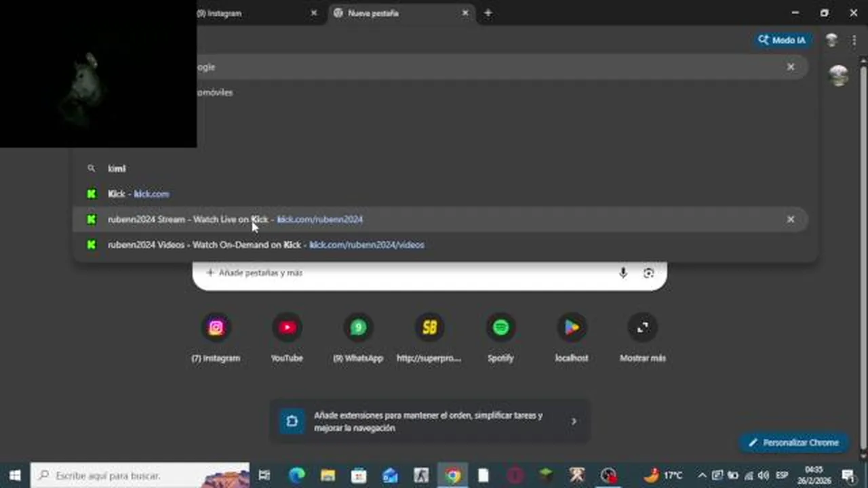The image size is (868, 488).
Task: Close the Instagram tab
Action: coord(313,13)
